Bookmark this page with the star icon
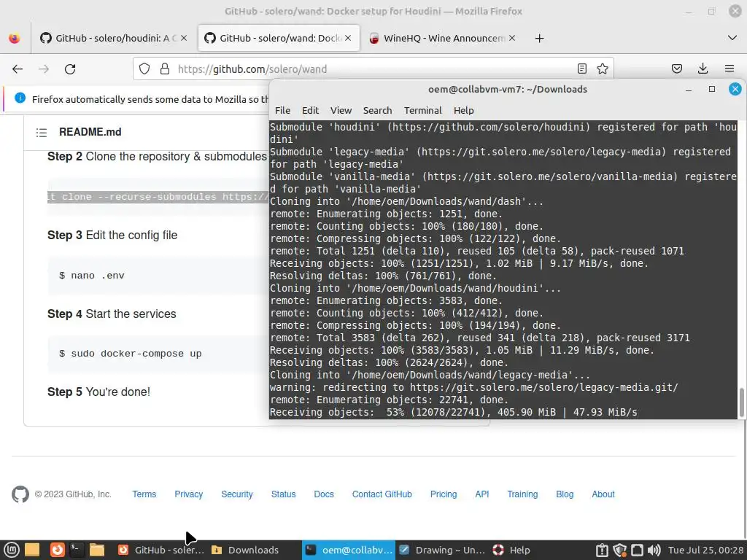 point(602,69)
